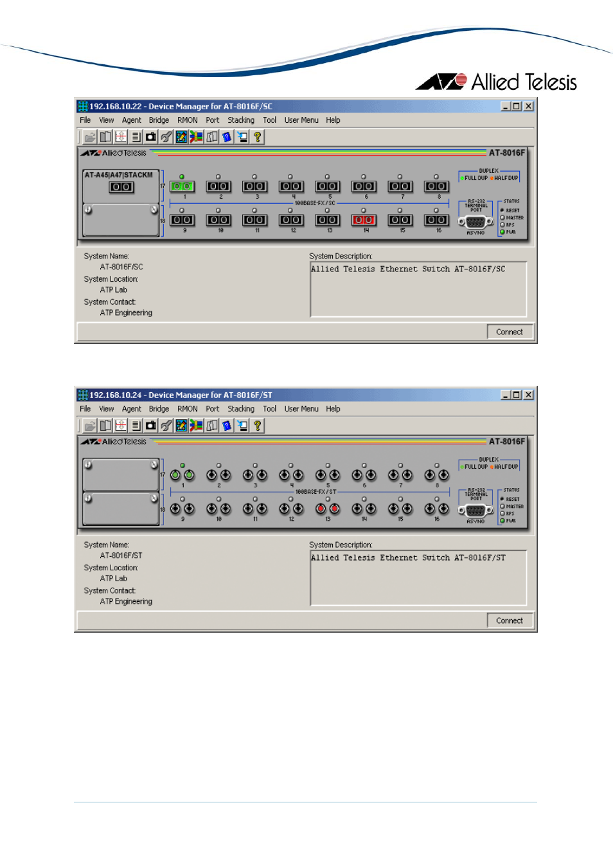Click RS-232 terminal port on AT-8016F/ST
613x868 pixels.
pyautogui.click(x=475, y=510)
